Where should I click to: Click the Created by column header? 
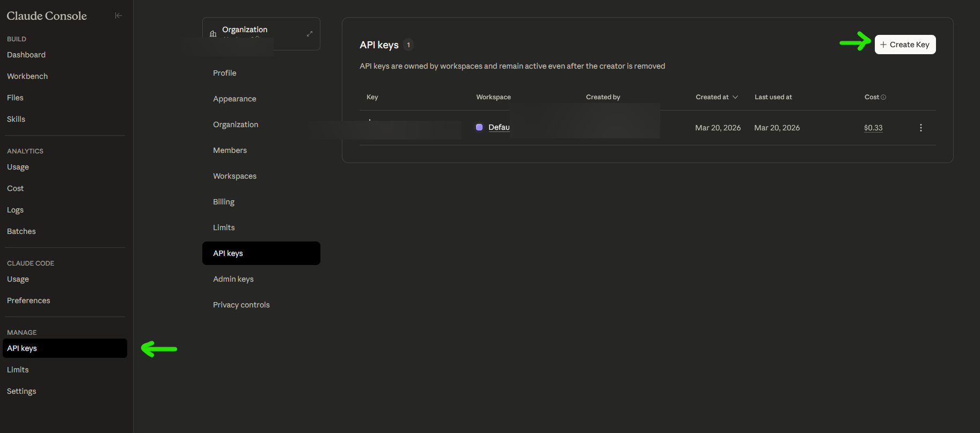coord(603,97)
